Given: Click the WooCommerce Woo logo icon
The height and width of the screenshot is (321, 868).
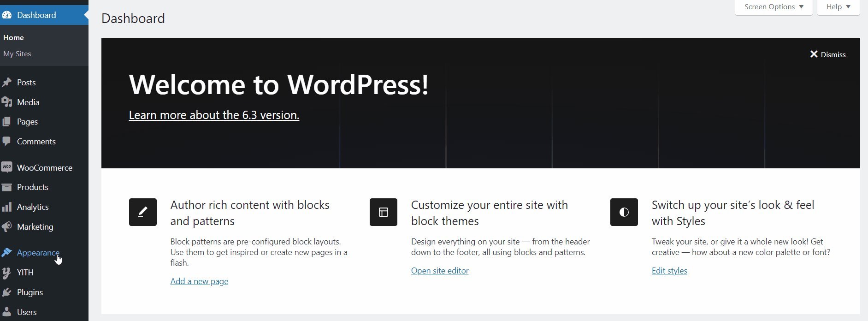Looking at the screenshot, I should 6,167.
